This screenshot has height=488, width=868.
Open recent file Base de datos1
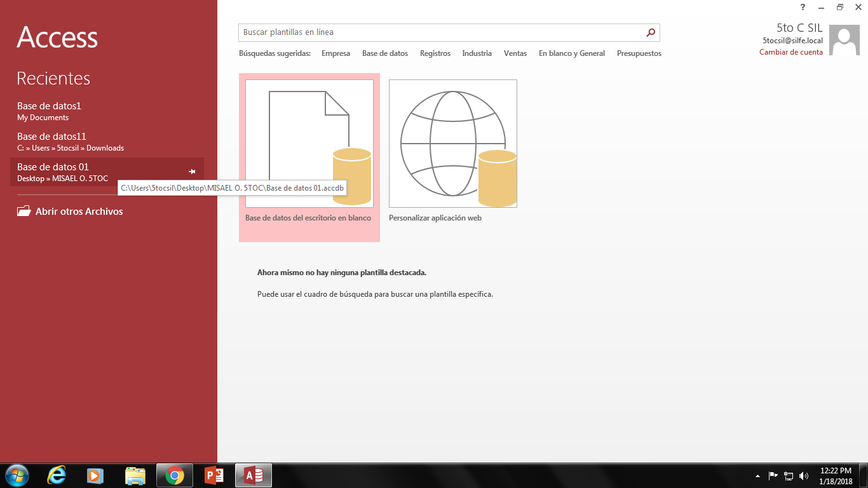tap(107, 111)
